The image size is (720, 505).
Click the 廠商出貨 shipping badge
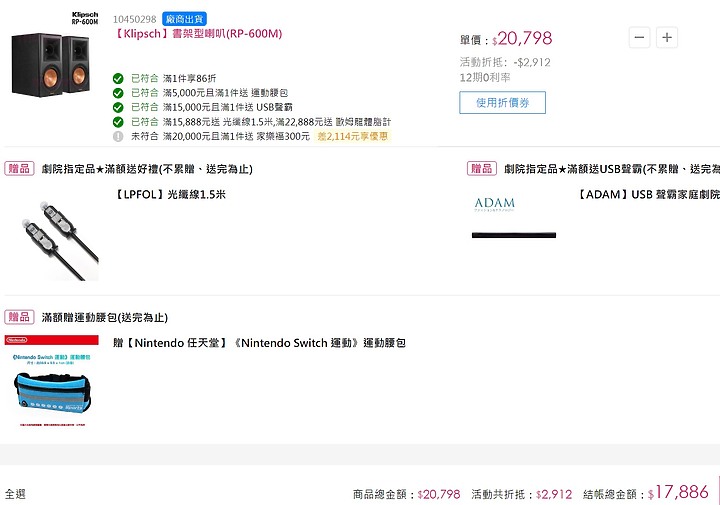coord(184,19)
